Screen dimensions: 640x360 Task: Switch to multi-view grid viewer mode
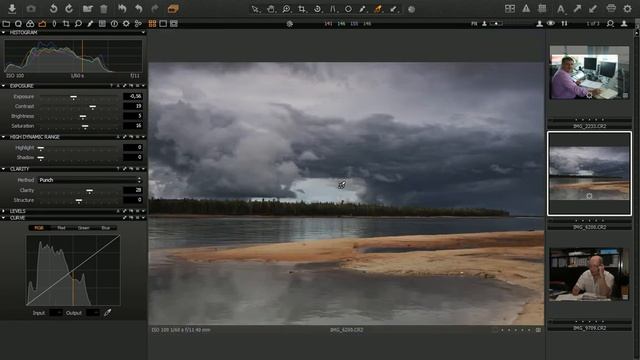click(152, 24)
